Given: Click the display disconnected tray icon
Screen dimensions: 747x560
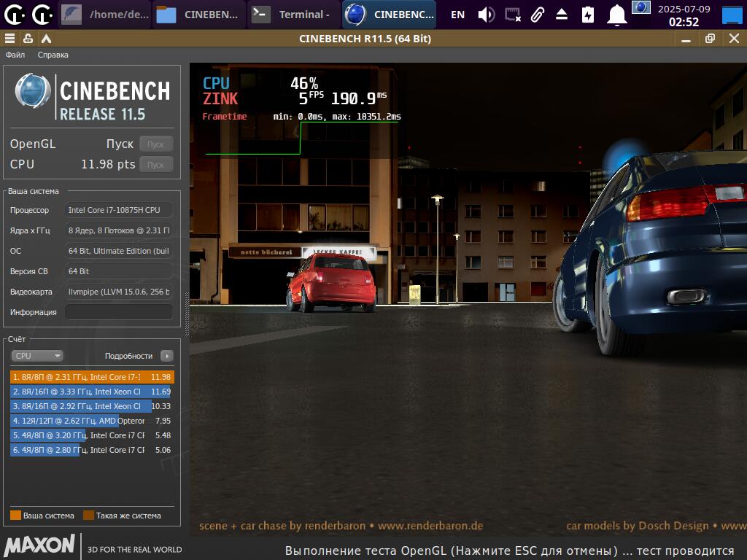Looking at the screenshot, I should [x=513, y=15].
